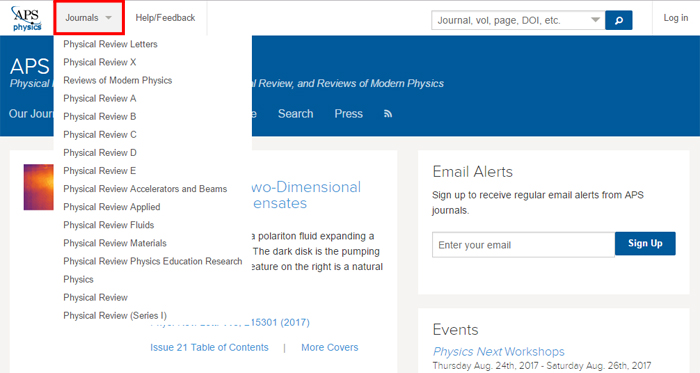This screenshot has width=700, height=373.
Task: Open Physical Review Physics Education Research
Action: click(x=153, y=261)
